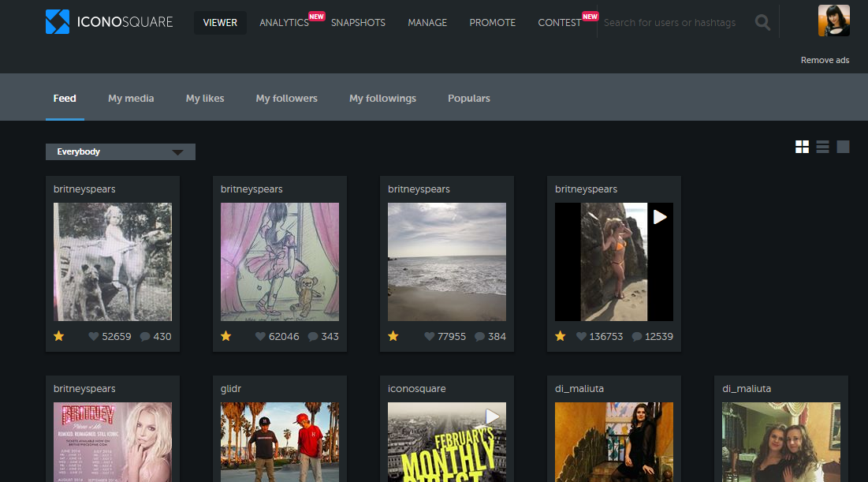The width and height of the screenshot is (868, 482).
Task: Click the Iconosquare logo icon
Action: [58, 22]
